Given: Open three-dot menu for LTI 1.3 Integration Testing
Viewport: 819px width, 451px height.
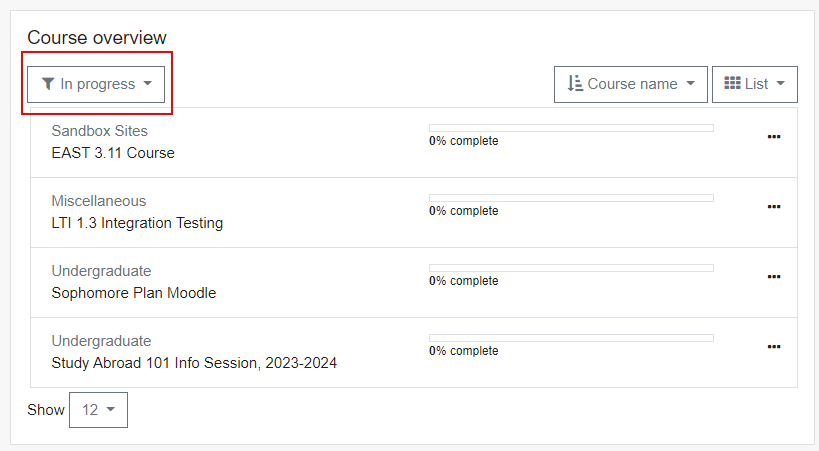Looking at the screenshot, I should point(773,207).
